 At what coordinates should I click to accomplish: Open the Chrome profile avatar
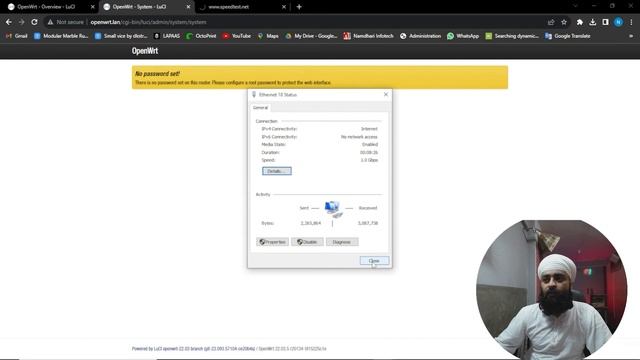click(618, 22)
